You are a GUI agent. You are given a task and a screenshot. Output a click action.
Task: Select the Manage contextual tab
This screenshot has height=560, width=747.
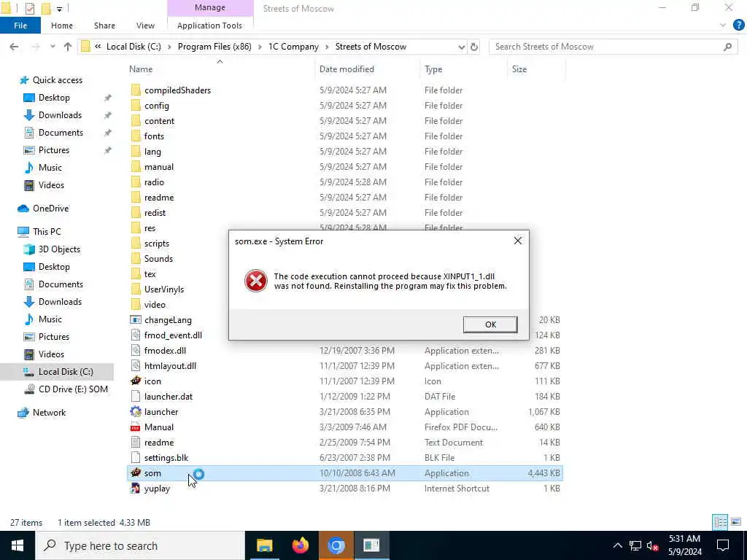(x=210, y=7)
